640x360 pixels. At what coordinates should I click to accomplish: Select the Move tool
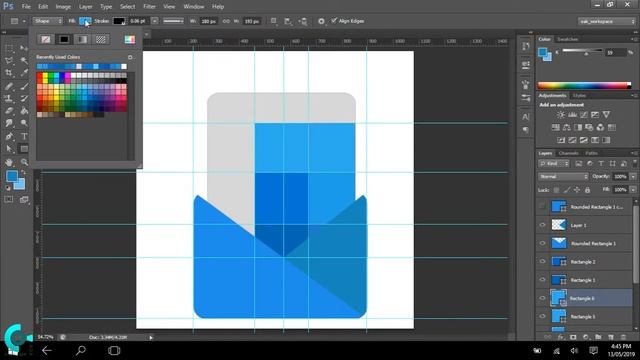[x=24, y=48]
